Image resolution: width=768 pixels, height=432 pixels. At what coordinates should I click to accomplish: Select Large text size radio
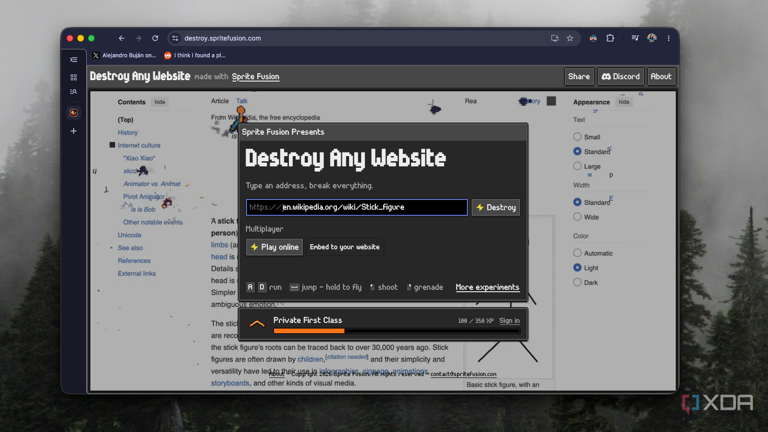(x=577, y=166)
